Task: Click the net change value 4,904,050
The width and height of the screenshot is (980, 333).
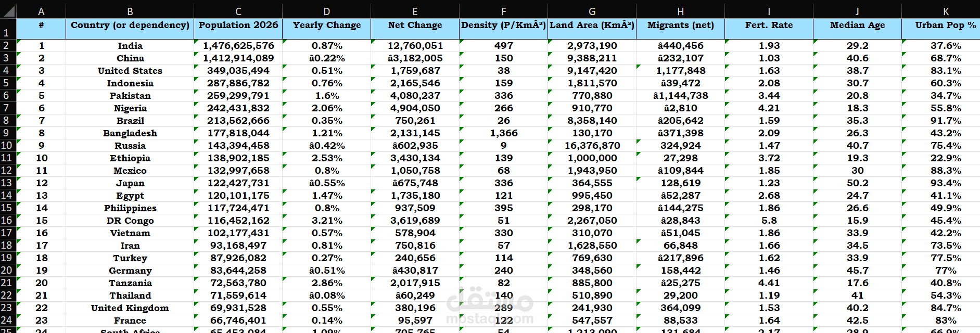Action: pyautogui.click(x=415, y=108)
